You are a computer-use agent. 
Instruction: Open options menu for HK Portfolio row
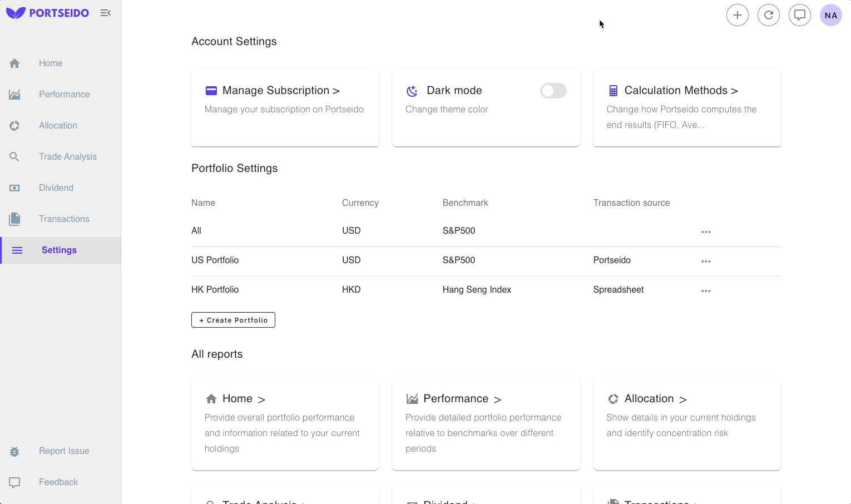tap(706, 291)
